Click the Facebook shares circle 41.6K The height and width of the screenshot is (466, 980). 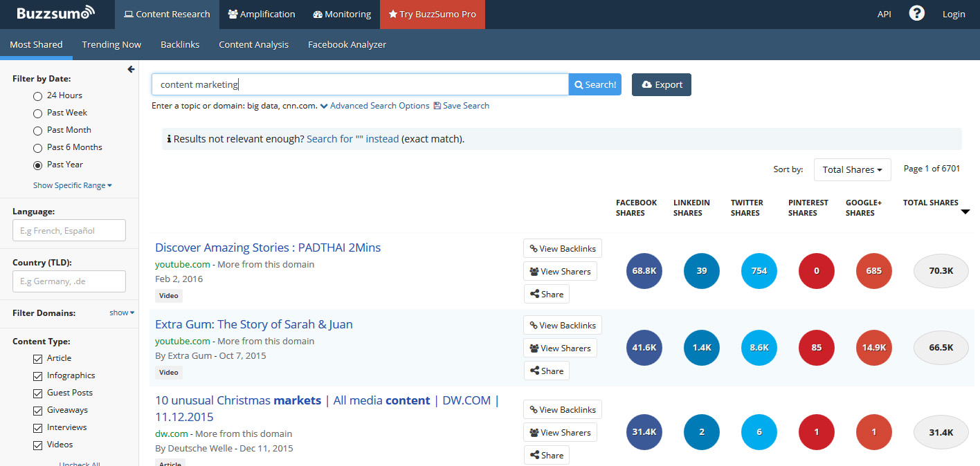(x=644, y=348)
